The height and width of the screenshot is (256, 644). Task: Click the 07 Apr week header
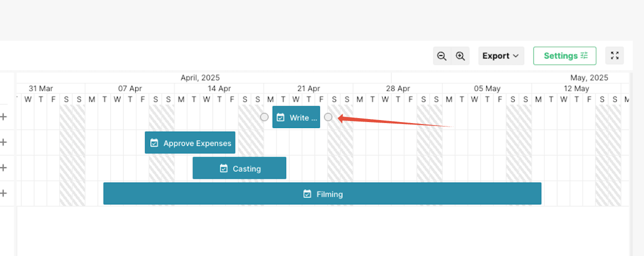click(x=130, y=88)
